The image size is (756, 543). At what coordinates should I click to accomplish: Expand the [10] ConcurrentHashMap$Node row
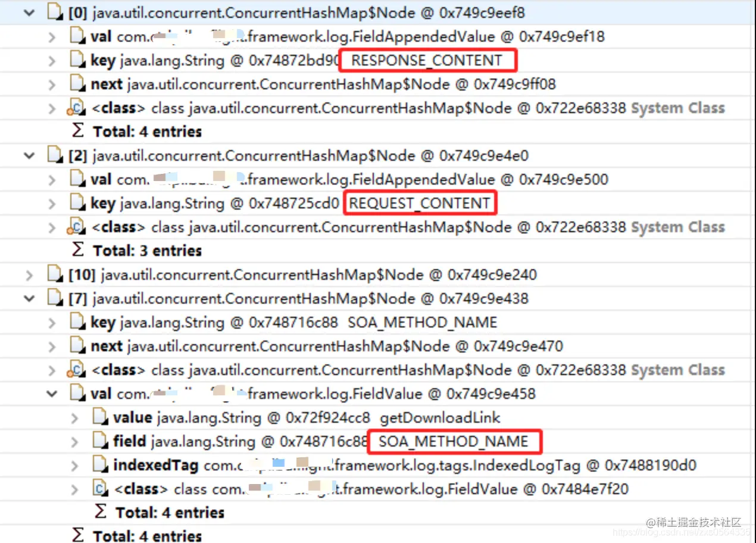pyautogui.click(x=29, y=275)
